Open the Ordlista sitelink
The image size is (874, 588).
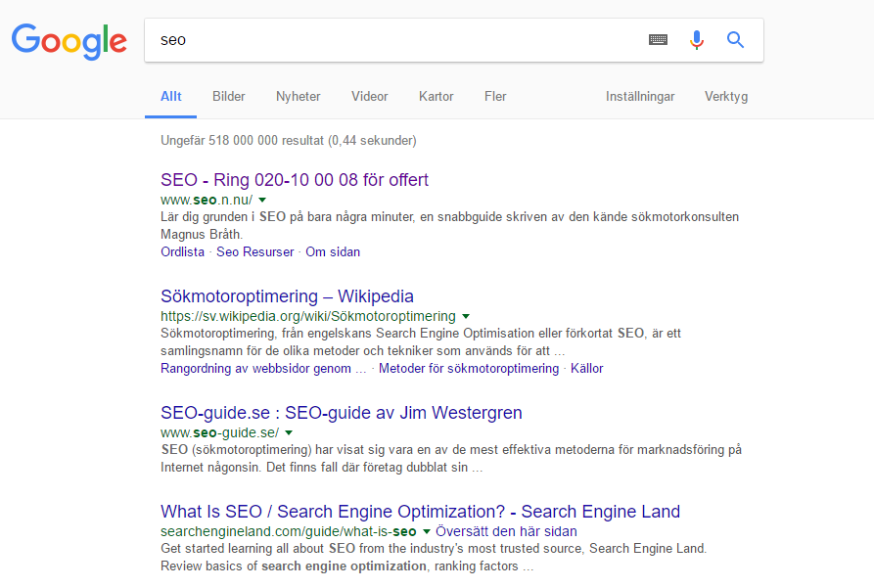click(x=182, y=251)
